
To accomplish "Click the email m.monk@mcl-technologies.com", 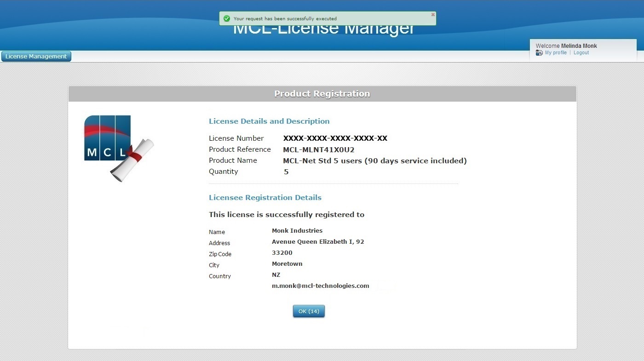I will (320, 286).
